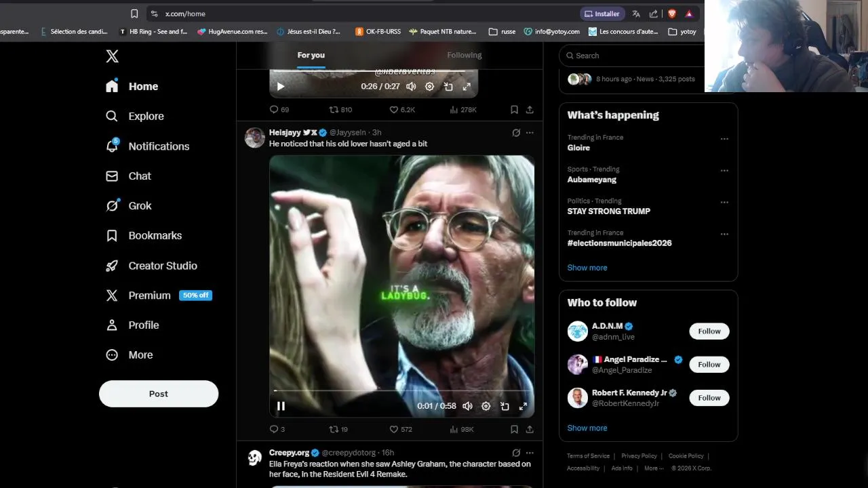
Task: Toggle mute on the top video at 0:26
Action: [x=411, y=86]
